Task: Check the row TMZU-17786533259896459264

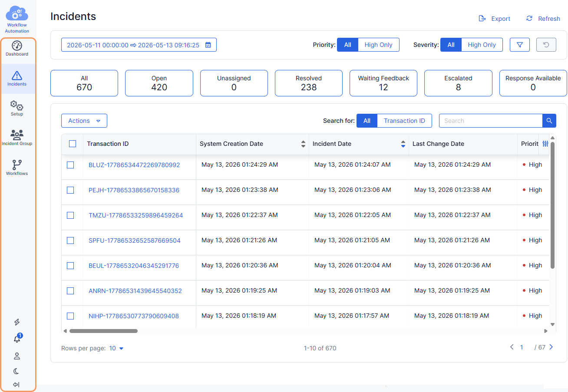Action: tap(70, 215)
